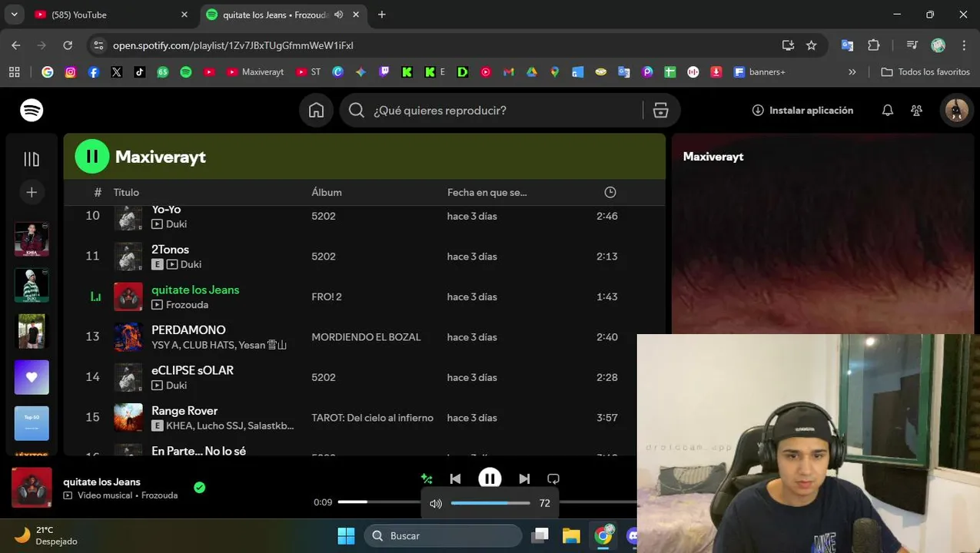Click the Frozouda artist link in the player
The width and height of the screenshot is (980, 553).
click(x=159, y=495)
